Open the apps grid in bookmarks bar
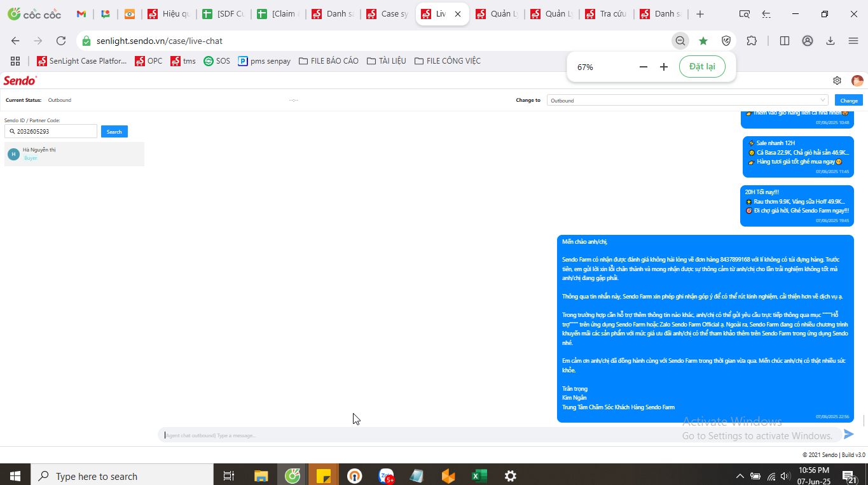This screenshot has width=868, height=485. (15, 61)
